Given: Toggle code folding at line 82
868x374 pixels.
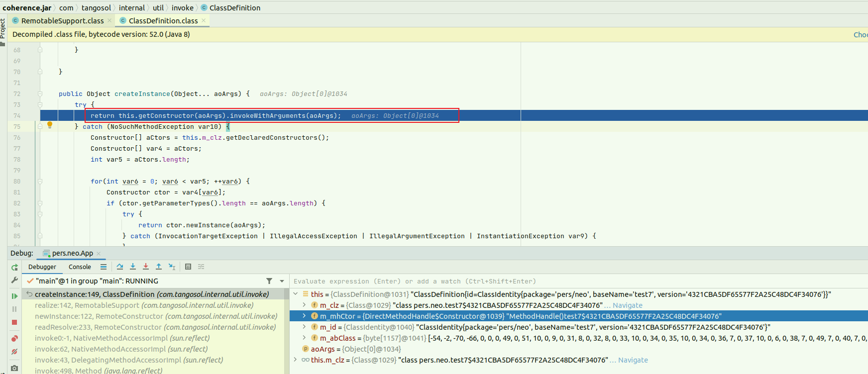Looking at the screenshot, I should click(40, 203).
